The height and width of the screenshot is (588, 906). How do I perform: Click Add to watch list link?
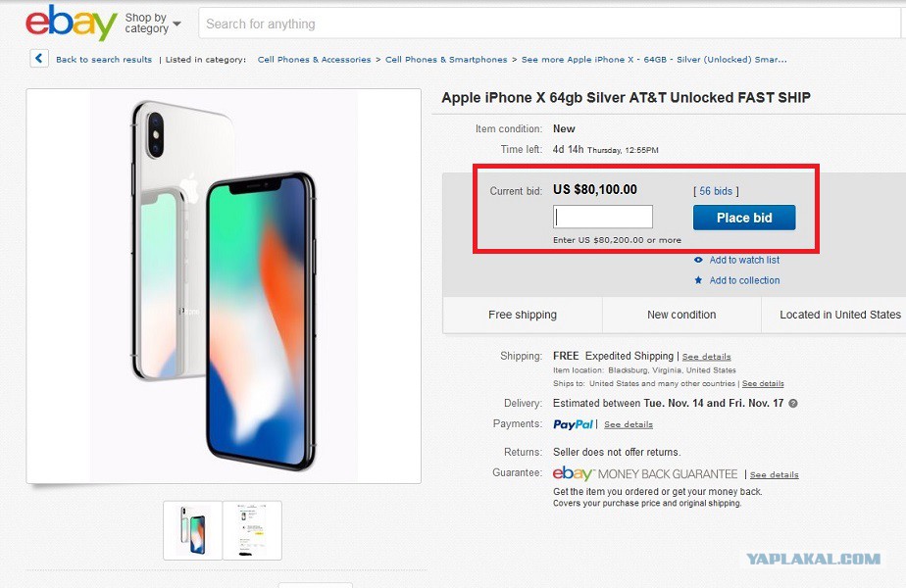click(x=744, y=260)
